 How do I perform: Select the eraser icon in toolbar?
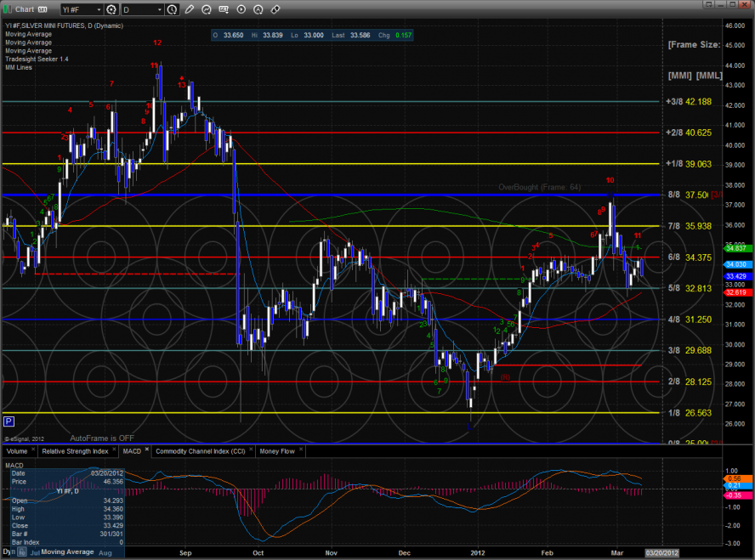pyautogui.click(x=275, y=9)
